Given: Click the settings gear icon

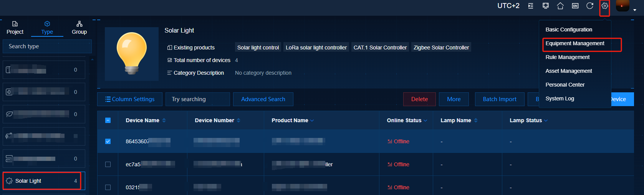Looking at the screenshot, I should [x=604, y=6].
